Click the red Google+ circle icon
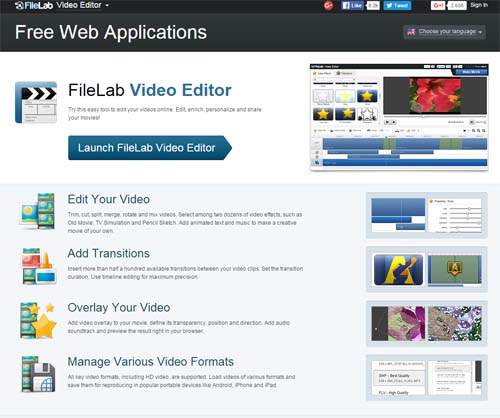Viewport: 500px width, 418px height. [x=328, y=5]
